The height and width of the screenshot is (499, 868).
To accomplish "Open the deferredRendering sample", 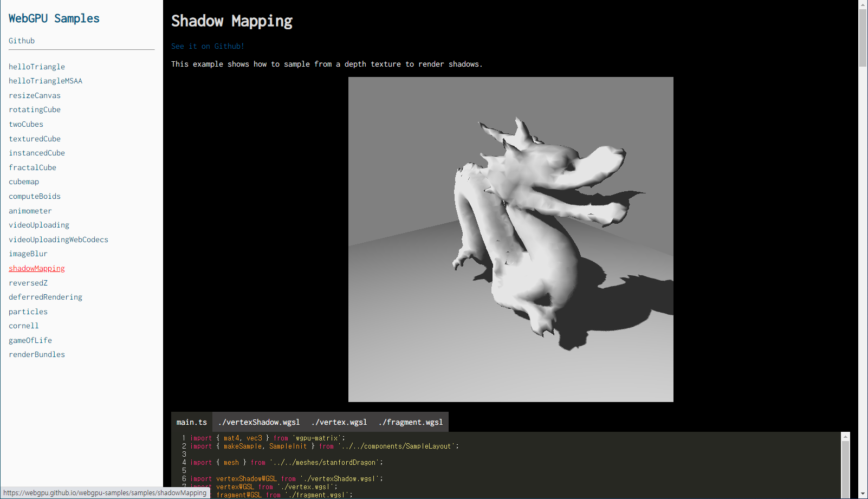I will pyautogui.click(x=46, y=297).
